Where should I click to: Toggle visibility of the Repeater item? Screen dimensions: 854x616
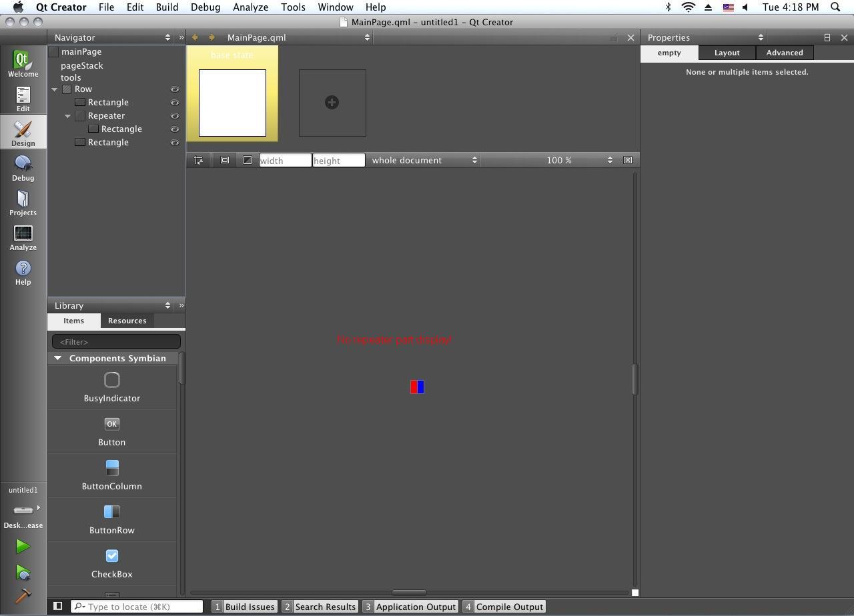(174, 116)
